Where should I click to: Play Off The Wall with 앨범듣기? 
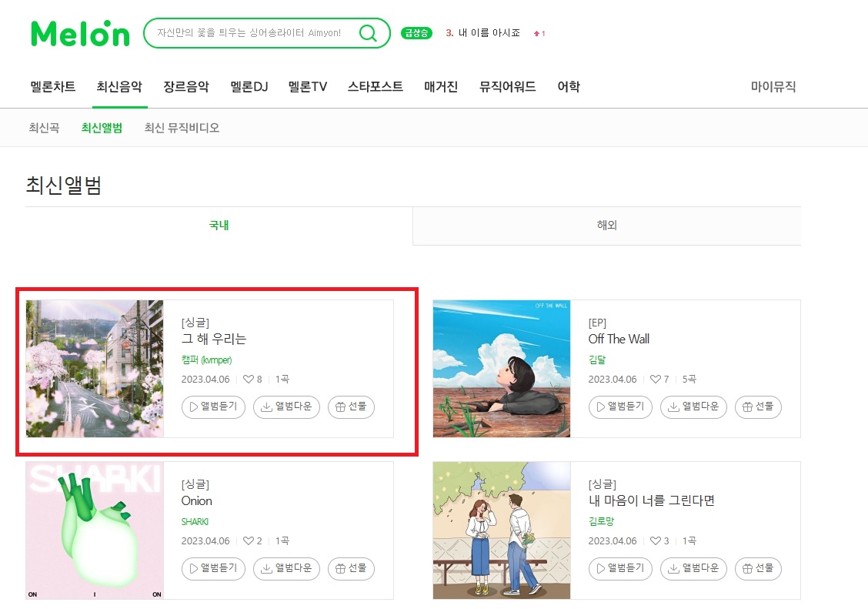pos(620,407)
